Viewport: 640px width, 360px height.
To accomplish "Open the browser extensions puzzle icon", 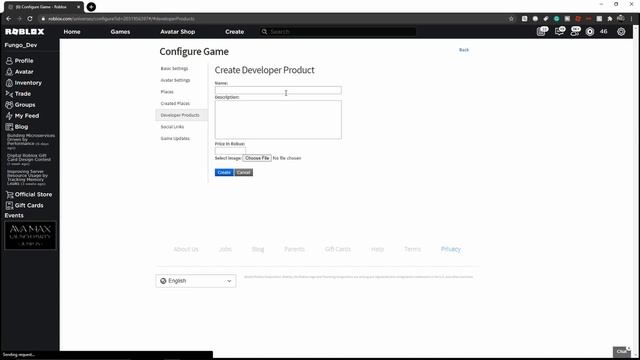I will [x=610, y=19].
